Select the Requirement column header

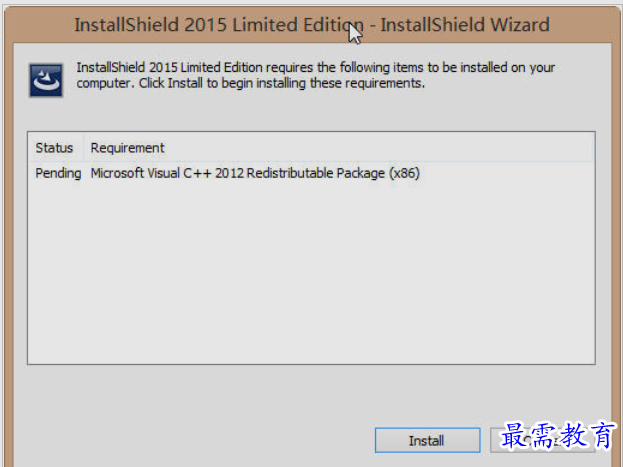tap(128, 148)
